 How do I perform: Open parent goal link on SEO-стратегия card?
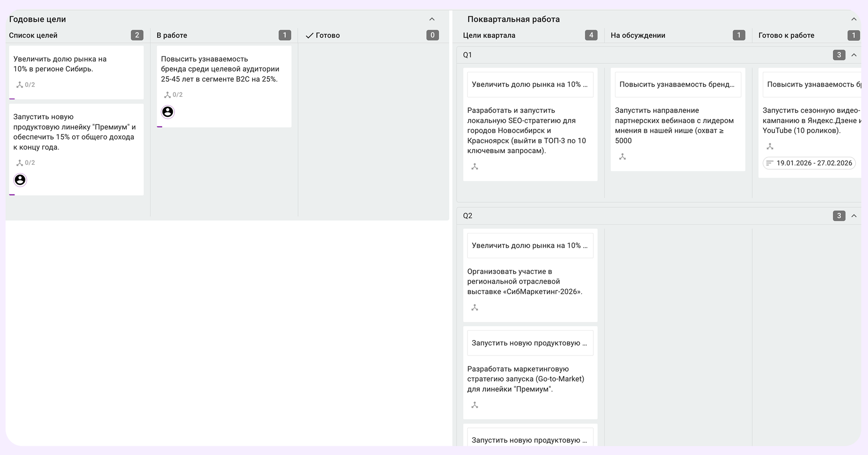530,85
